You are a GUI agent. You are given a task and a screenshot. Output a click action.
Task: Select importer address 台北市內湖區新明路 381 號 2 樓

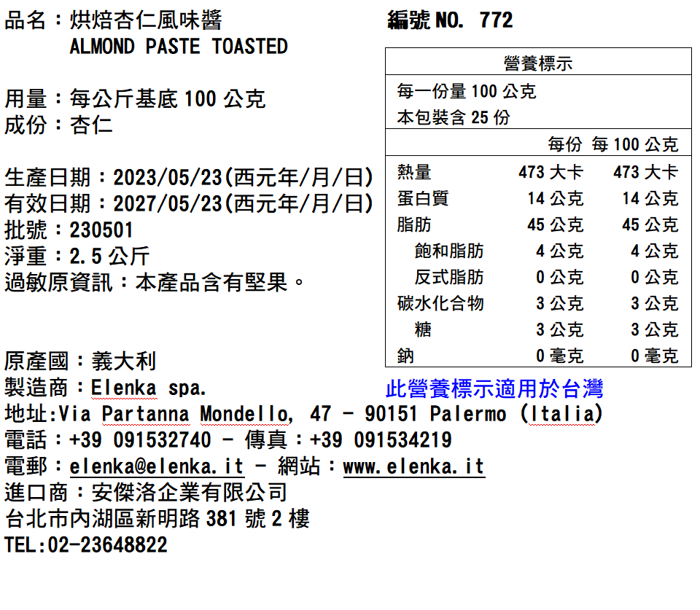pyautogui.click(x=157, y=518)
